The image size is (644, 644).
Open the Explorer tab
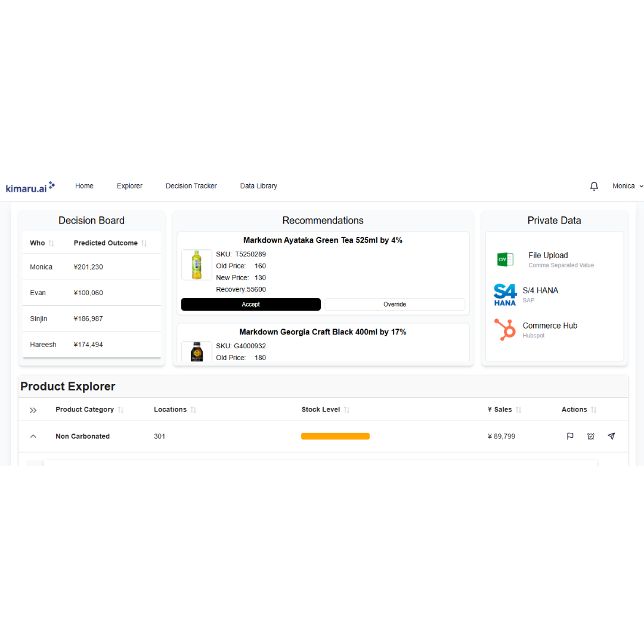[x=129, y=186]
